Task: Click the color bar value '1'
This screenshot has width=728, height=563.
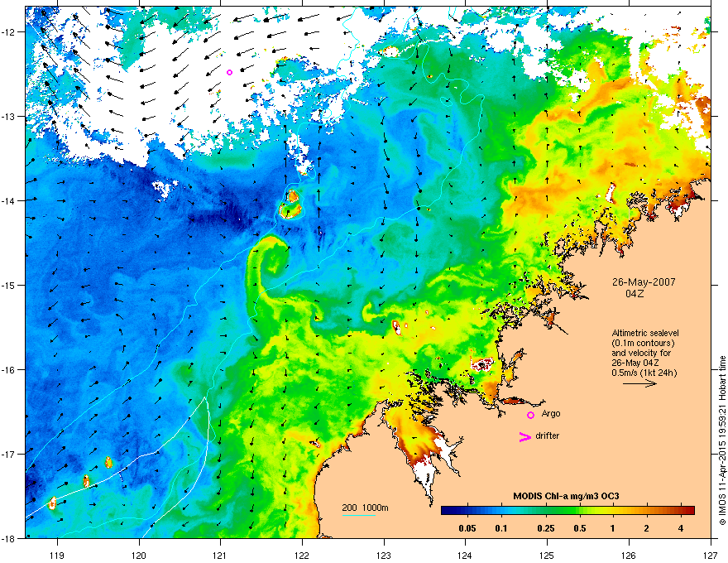Action: [613, 528]
